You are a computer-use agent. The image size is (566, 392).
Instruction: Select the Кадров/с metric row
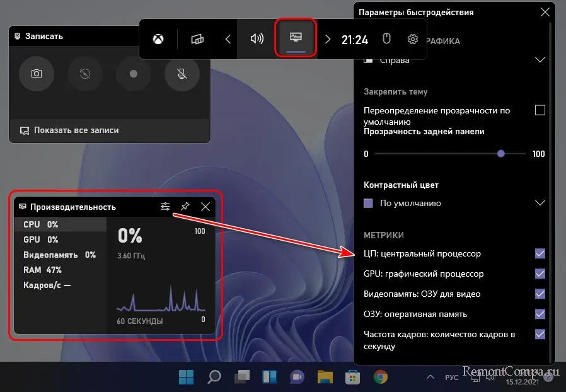click(61, 285)
